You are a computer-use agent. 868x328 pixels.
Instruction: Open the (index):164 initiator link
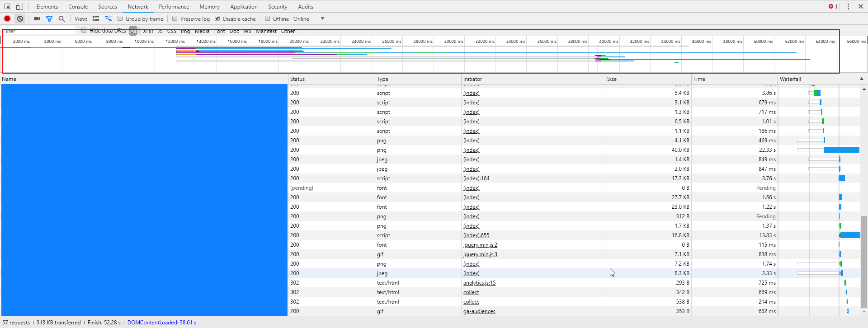click(476, 178)
